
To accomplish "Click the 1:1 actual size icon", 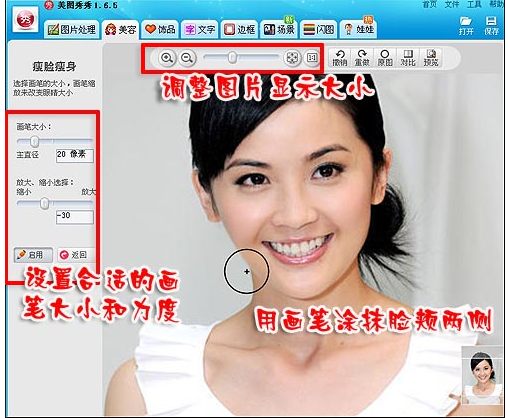I will (x=312, y=58).
